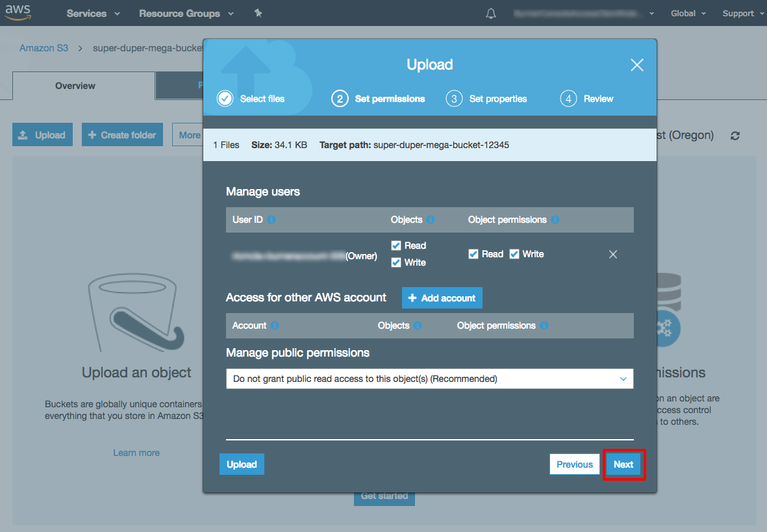Switch to the Overview tab
This screenshot has height=532, width=767.
75,86
